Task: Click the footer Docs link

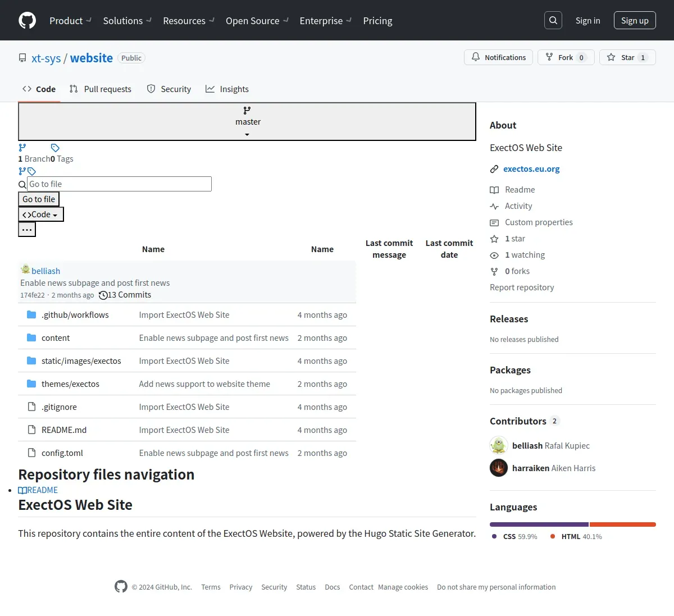Action: (x=333, y=587)
